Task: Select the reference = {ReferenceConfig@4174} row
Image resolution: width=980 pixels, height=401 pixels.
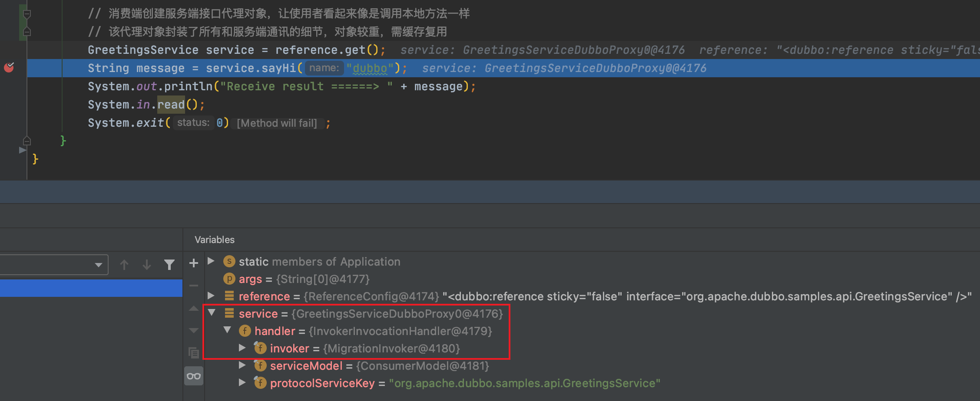Action: (598, 296)
